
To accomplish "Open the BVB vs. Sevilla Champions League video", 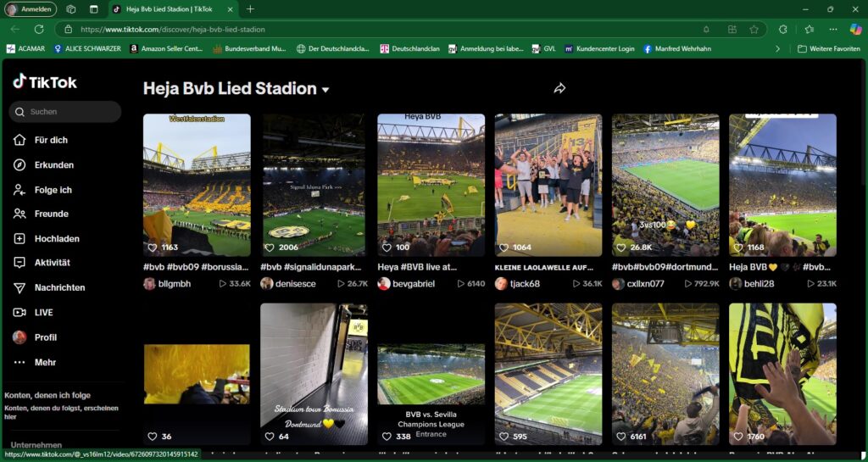I will coord(431,374).
